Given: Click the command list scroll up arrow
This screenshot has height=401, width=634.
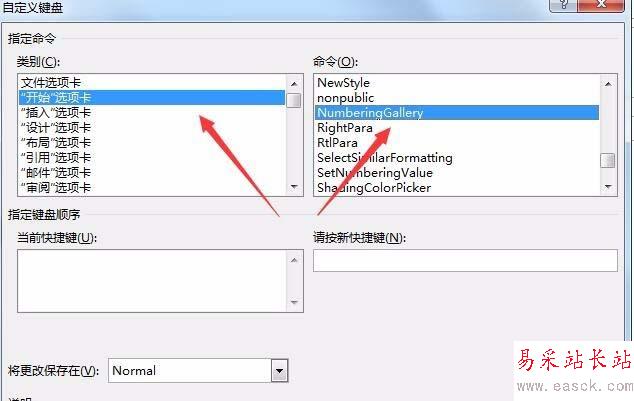Looking at the screenshot, I should (608, 84).
